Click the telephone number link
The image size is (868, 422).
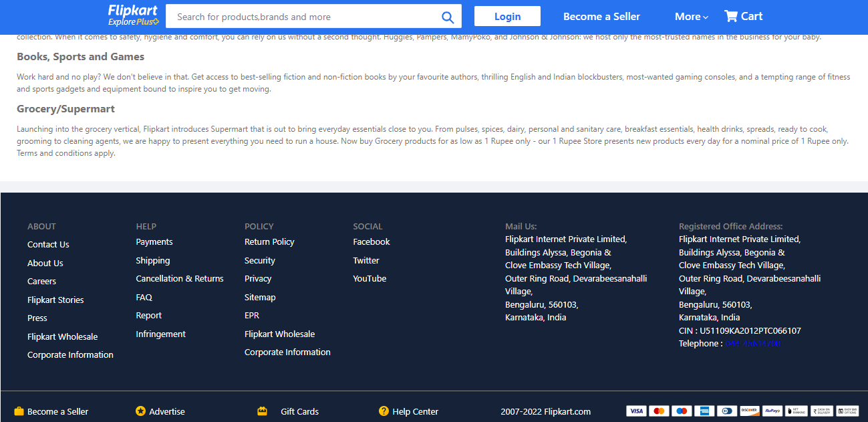tap(753, 344)
